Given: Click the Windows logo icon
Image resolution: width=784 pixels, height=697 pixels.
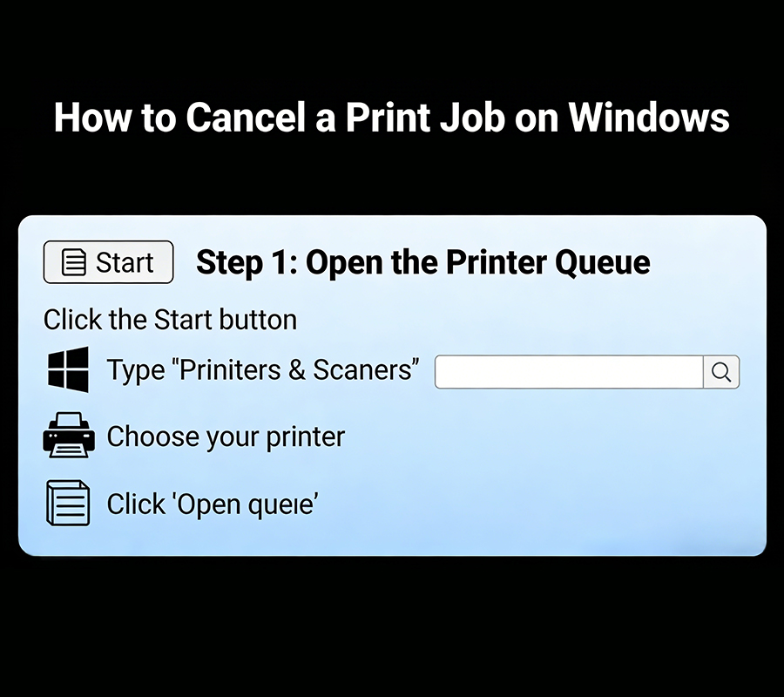Looking at the screenshot, I should (x=68, y=369).
